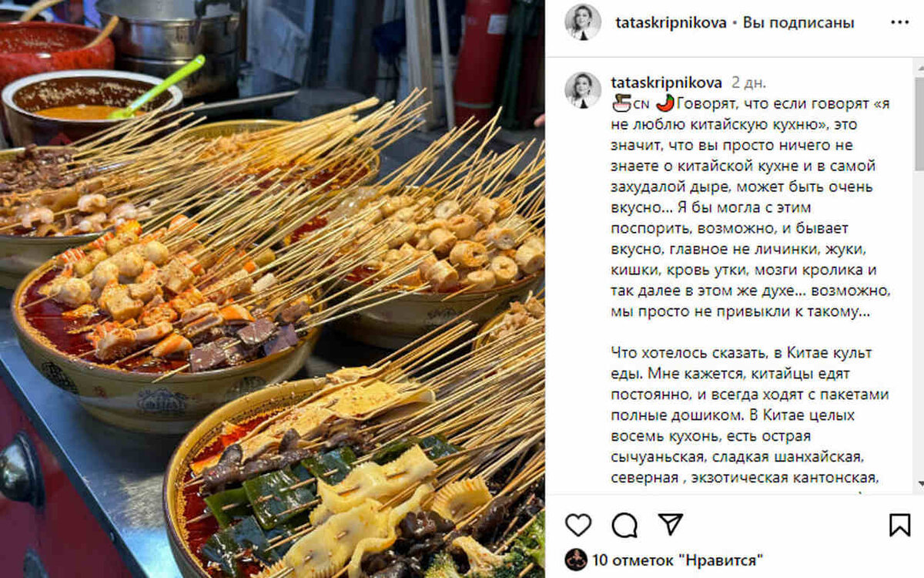Click the noodle bowl emoji starting the caption

pos(621,102)
